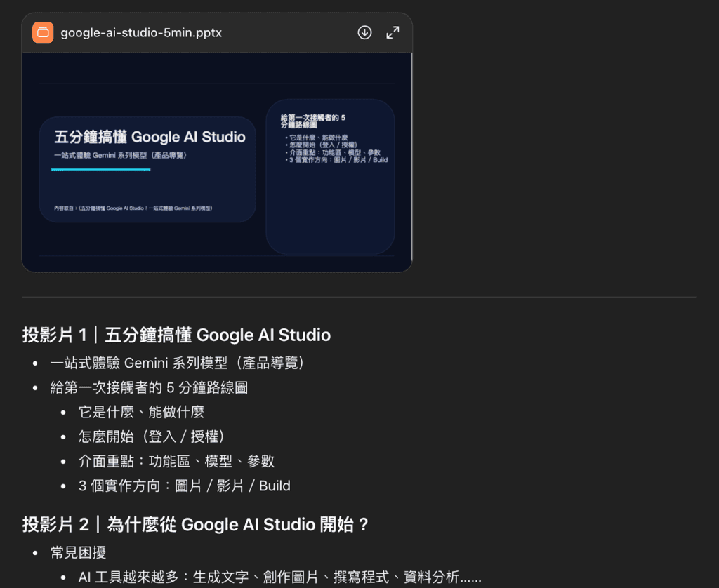The height and width of the screenshot is (588, 719).
Task: Click the bullet 一站式體驗 Gemini 系列模型 below the heading
Action: (x=178, y=363)
